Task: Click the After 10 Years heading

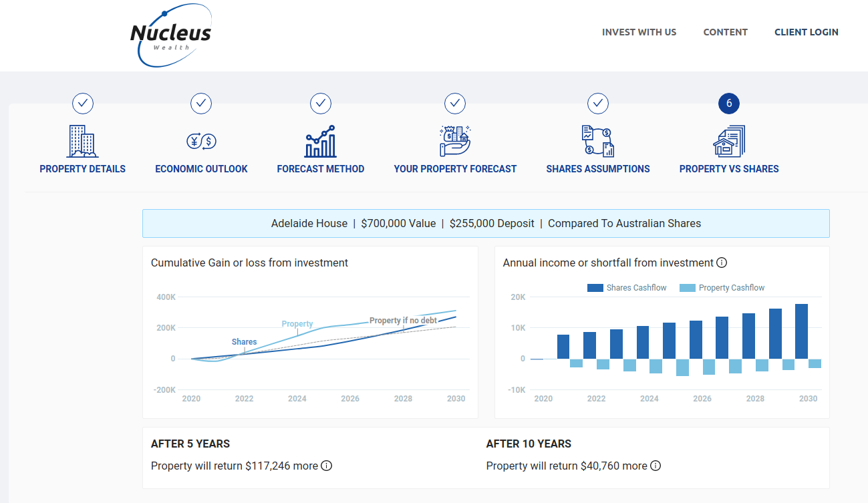Action: click(x=529, y=444)
